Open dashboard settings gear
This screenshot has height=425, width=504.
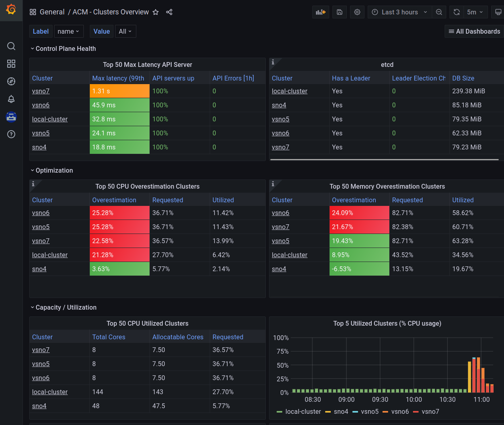(357, 12)
